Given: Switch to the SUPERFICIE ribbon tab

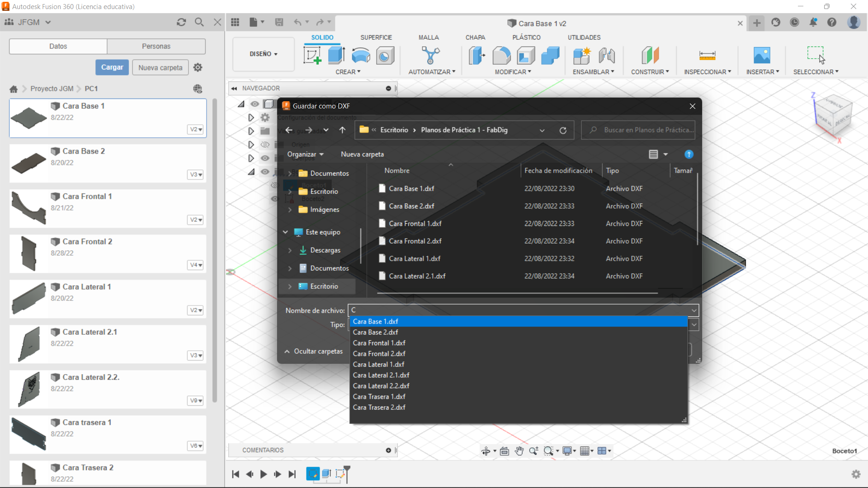Looking at the screenshot, I should pyautogui.click(x=376, y=38).
